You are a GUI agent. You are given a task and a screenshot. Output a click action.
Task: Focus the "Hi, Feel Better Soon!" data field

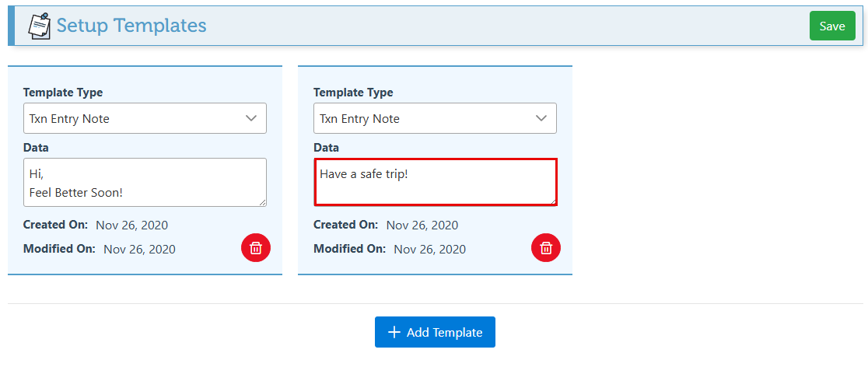(x=145, y=183)
